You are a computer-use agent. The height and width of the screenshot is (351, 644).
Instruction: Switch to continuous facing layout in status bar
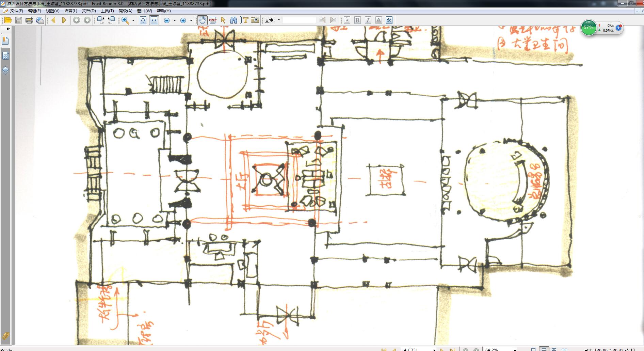coord(554,349)
